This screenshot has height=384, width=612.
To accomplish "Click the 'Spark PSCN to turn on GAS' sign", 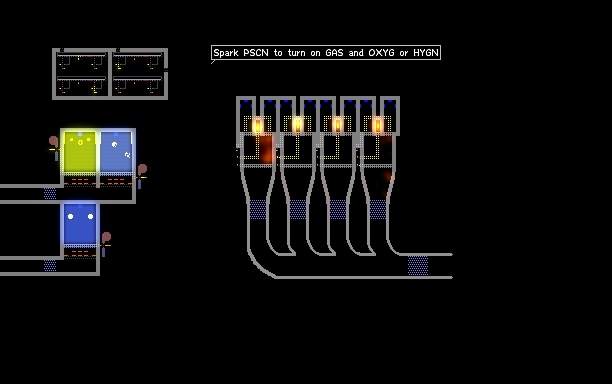I will click(x=326, y=53).
